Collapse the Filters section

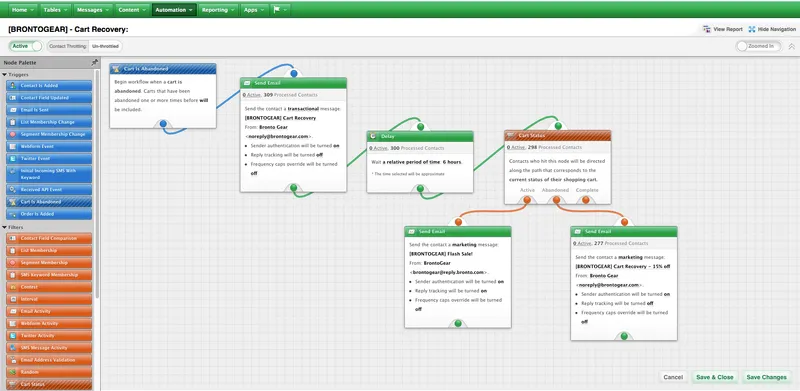pyautogui.click(x=5, y=227)
